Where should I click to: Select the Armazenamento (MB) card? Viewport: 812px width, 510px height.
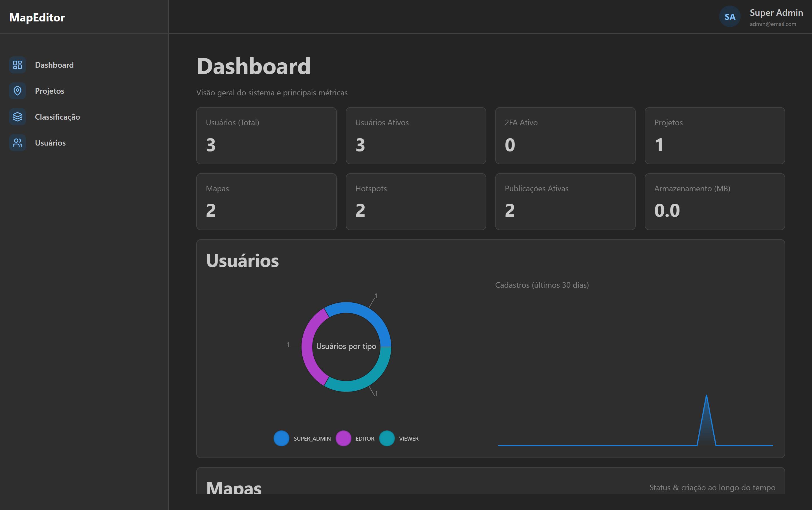pyautogui.click(x=714, y=202)
